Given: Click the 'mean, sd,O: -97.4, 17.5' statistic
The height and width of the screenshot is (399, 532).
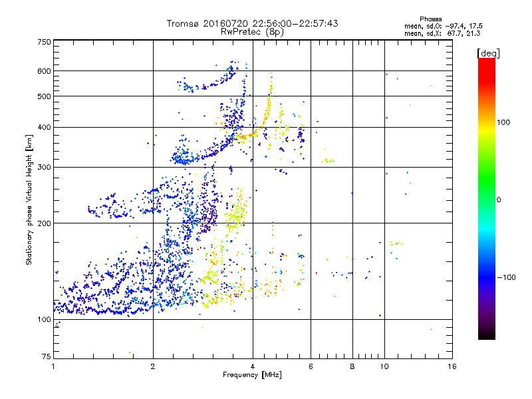Looking at the screenshot, I should click(443, 26).
